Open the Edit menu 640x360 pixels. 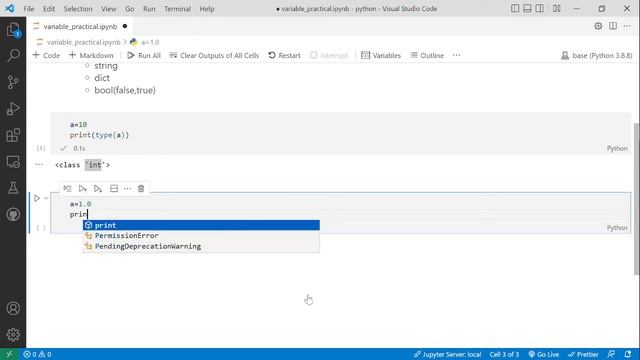(49, 9)
